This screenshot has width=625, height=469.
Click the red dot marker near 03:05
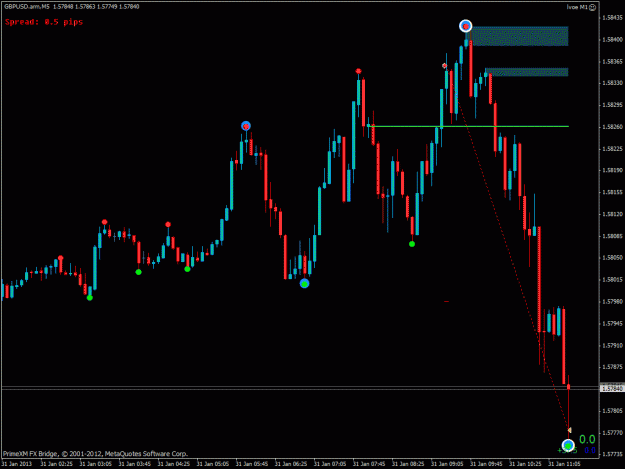click(104, 222)
